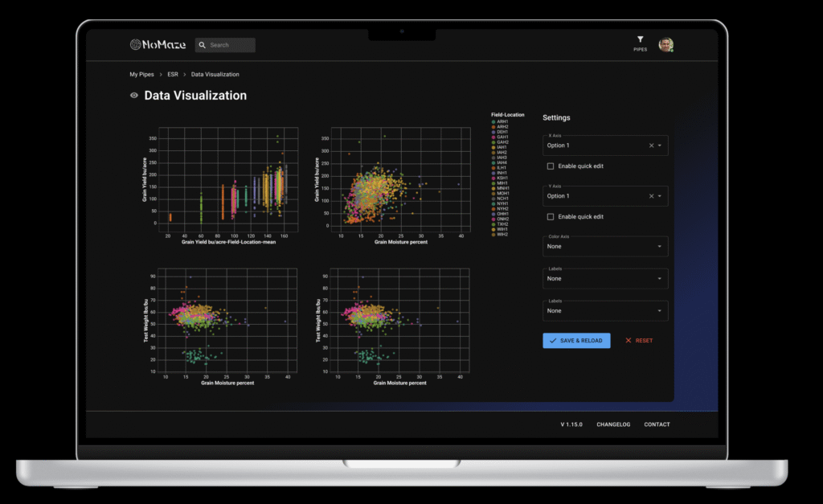Navigate to ESR breadcrumb
823x504 pixels.
pyautogui.click(x=173, y=75)
